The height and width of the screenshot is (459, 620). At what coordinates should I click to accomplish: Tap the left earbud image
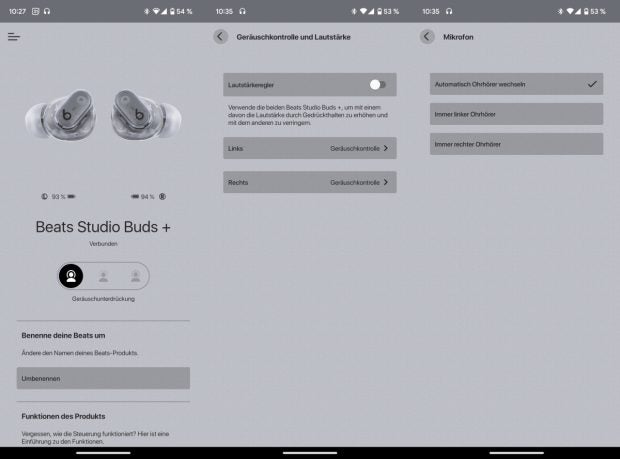(60, 115)
